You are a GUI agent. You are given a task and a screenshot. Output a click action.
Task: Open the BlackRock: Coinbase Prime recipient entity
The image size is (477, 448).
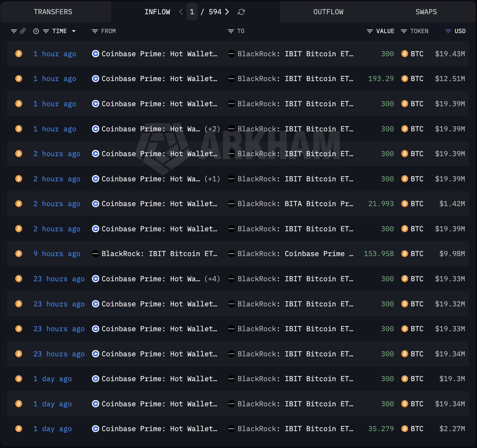point(295,254)
